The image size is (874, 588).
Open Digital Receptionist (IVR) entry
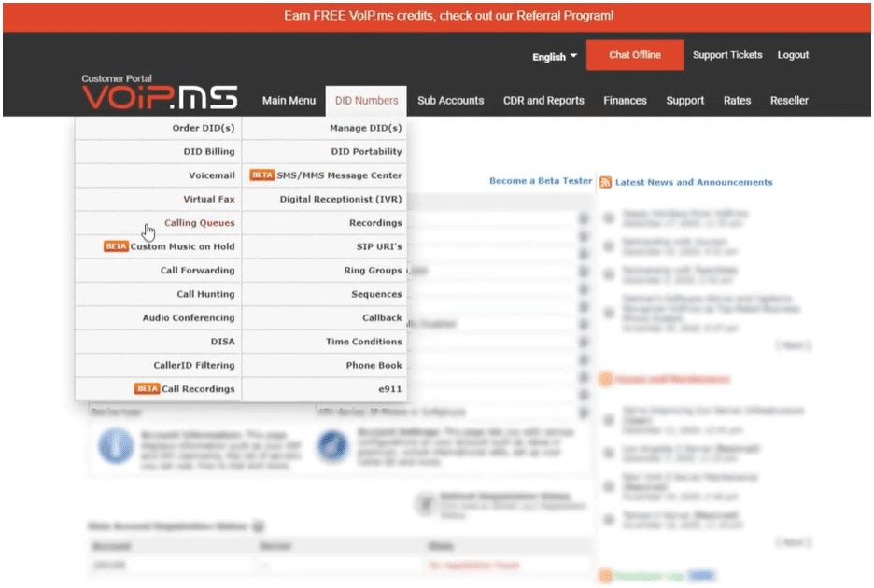[x=324, y=199]
